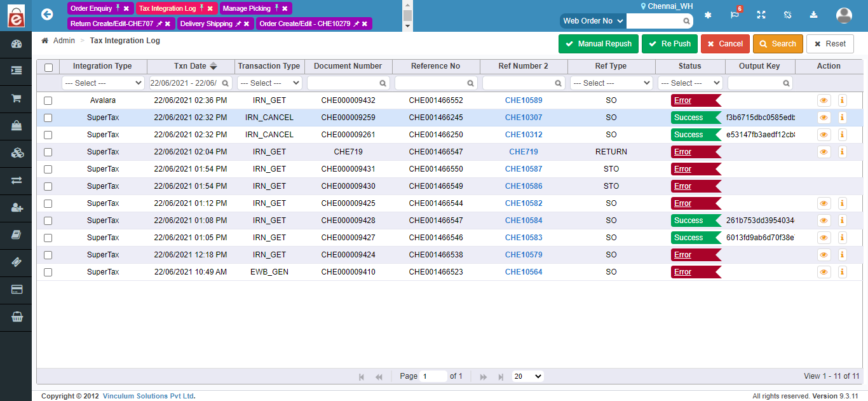The image size is (868, 401).
Task: Select the add-user icon in the sidebar
Action: pyautogui.click(x=15, y=207)
